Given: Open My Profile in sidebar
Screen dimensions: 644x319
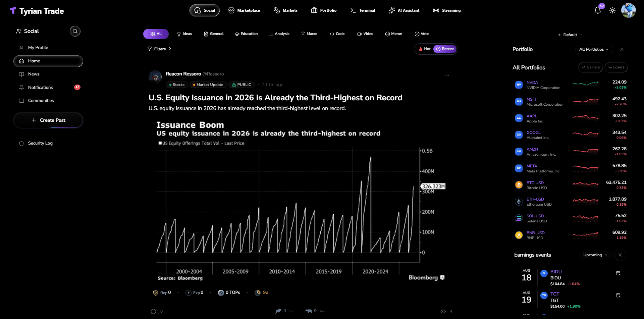Looking at the screenshot, I should 48,48.
